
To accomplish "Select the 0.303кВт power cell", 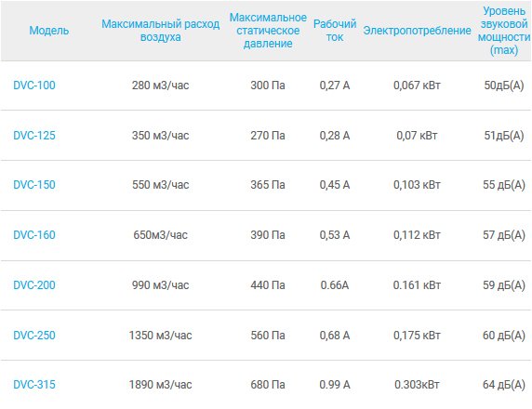I will tap(417, 385).
